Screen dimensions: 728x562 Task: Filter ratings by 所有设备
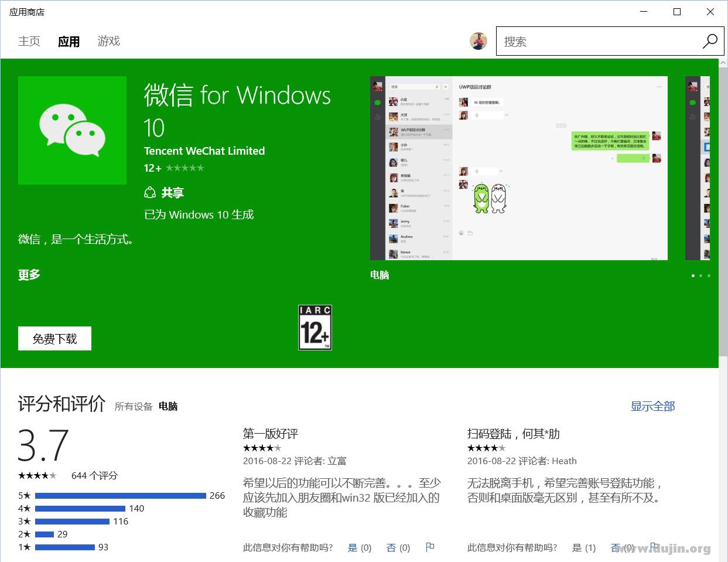point(134,406)
